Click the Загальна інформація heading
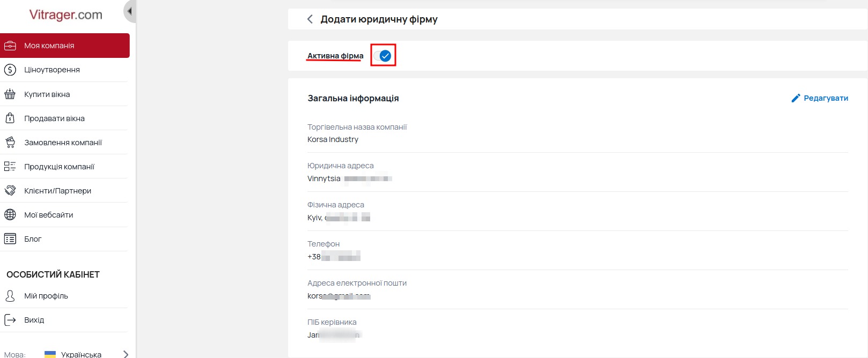Viewport: 868px width, 358px height. [353, 98]
